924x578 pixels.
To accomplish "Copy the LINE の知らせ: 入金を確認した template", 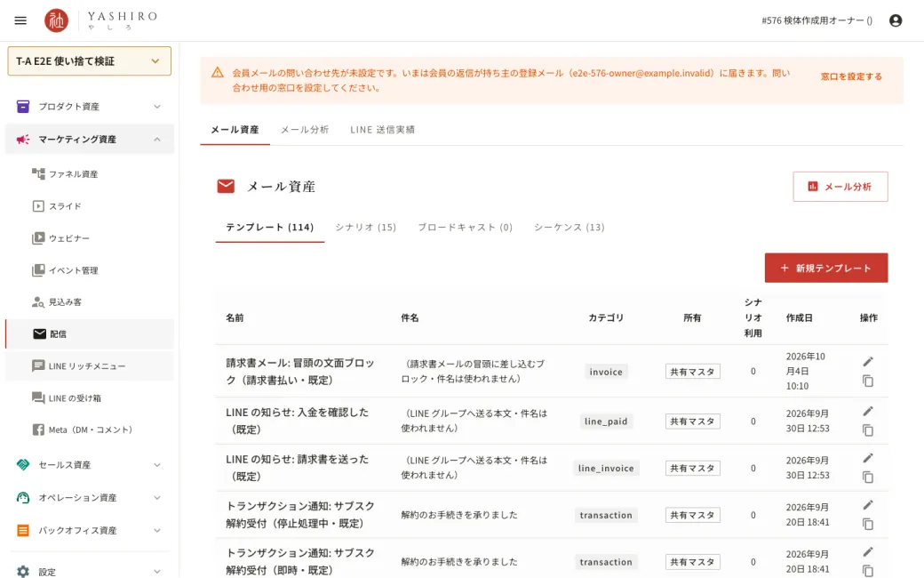I will 868,430.
